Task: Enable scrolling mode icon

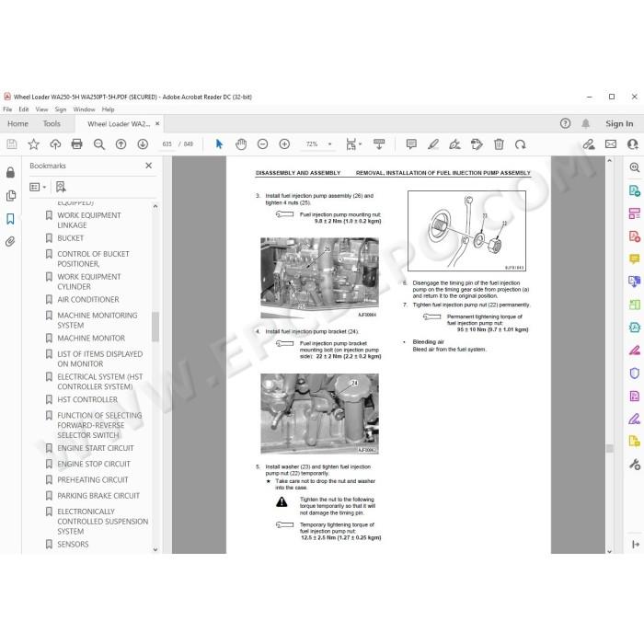Action: coord(379,144)
